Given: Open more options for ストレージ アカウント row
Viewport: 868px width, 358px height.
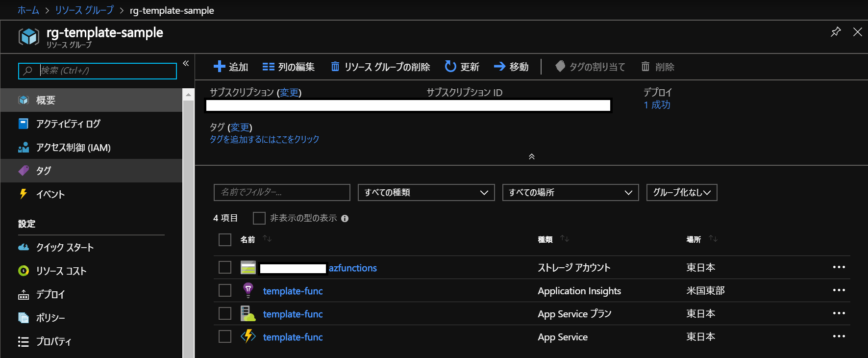Looking at the screenshot, I should tap(839, 267).
